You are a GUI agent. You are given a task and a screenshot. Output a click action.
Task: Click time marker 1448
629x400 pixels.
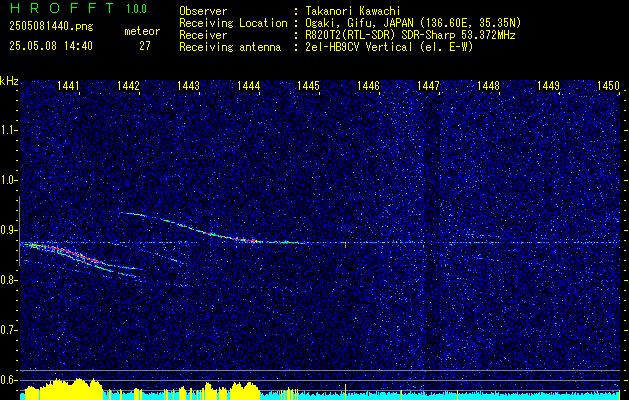click(x=489, y=85)
